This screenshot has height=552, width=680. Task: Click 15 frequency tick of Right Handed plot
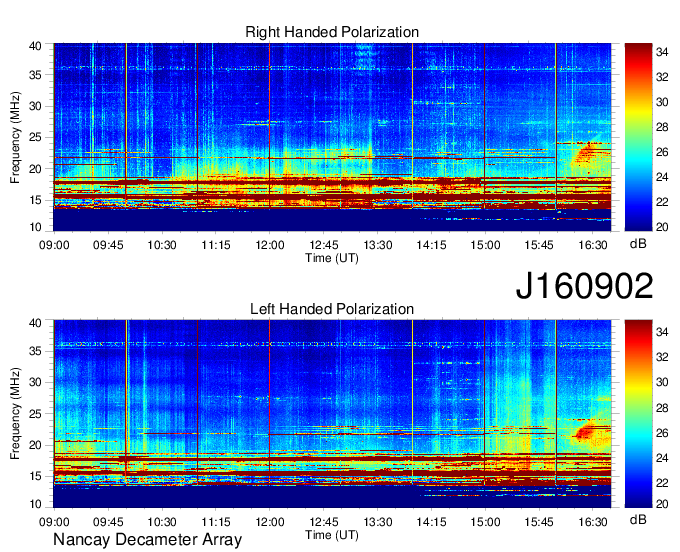click(x=36, y=200)
